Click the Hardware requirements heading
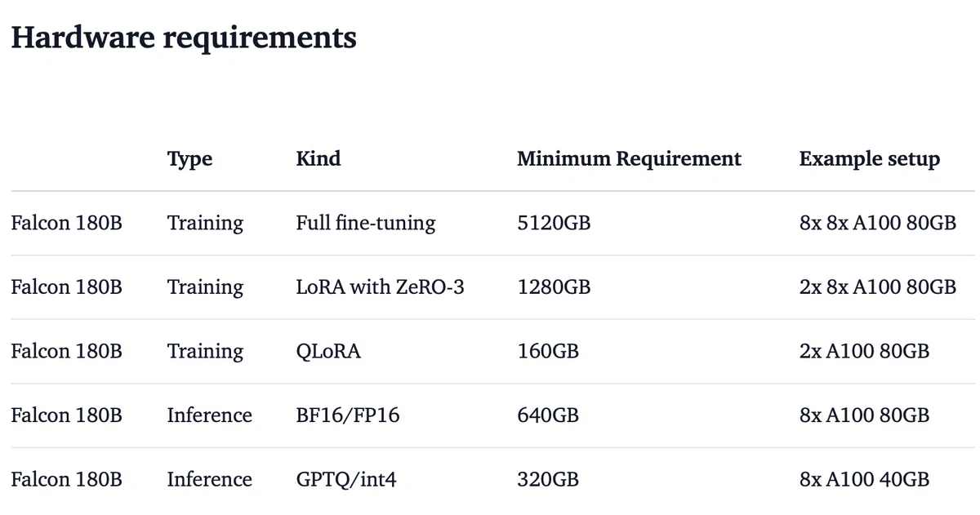Viewport: 980px width, 515px height. pos(184,38)
